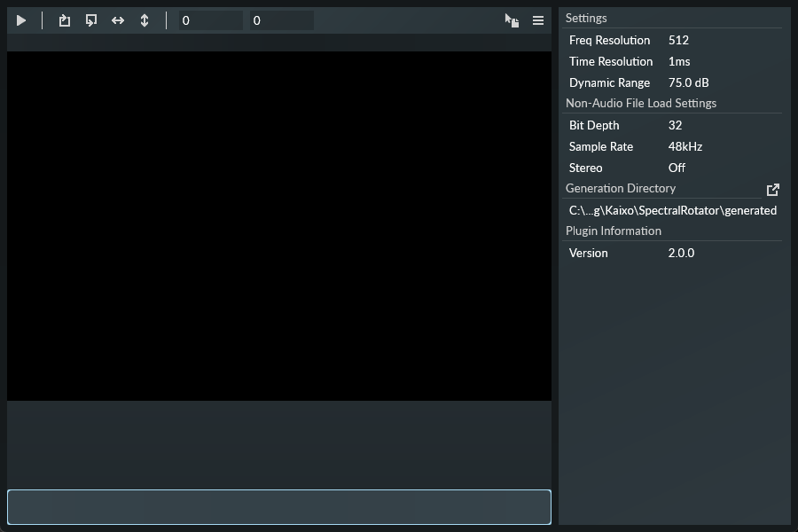798x532 pixels.
Task: Click the export file icon in toolbar
Action: pyautogui.click(x=64, y=20)
